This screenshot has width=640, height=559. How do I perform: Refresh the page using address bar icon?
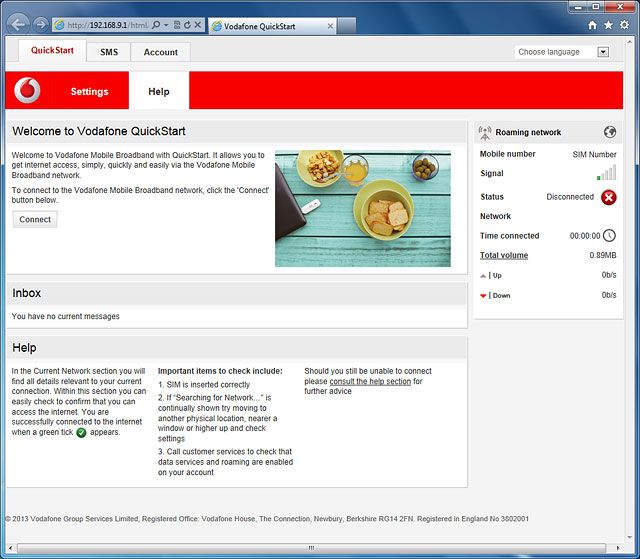click(186, 24)
